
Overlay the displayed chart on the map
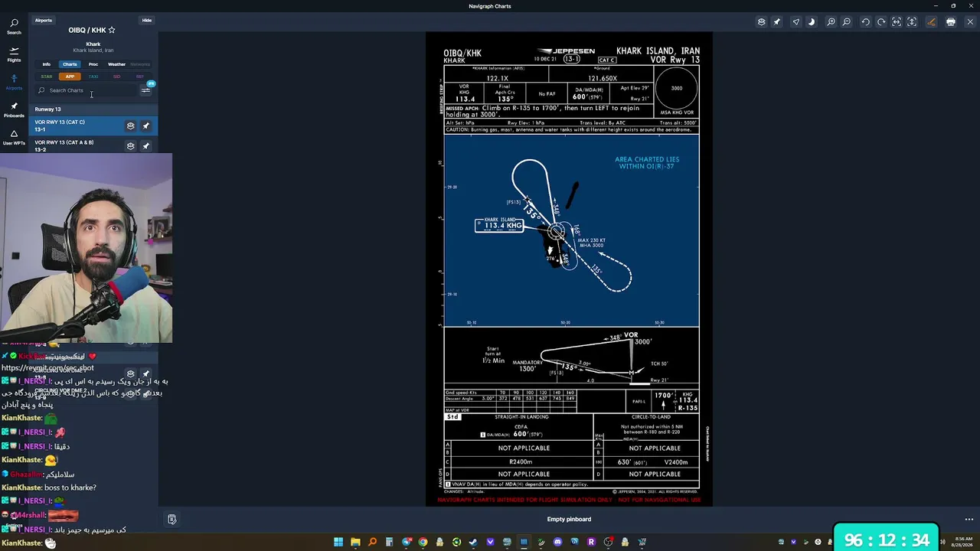pyautogui.click(x=761, y=22)
